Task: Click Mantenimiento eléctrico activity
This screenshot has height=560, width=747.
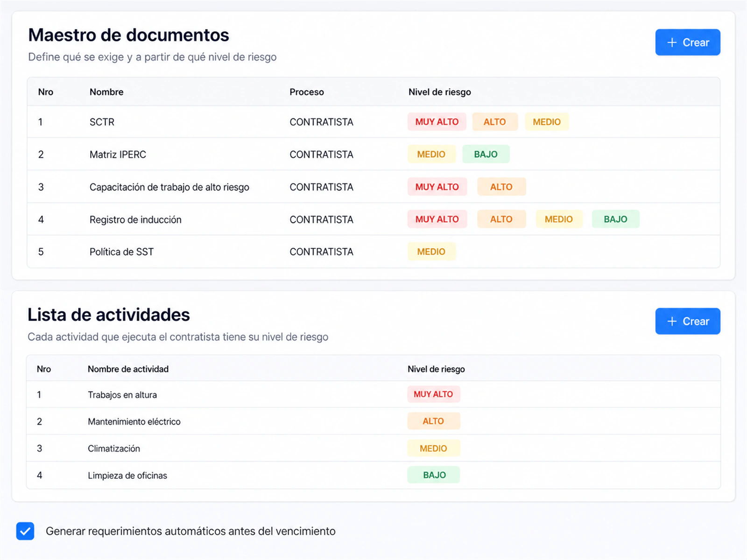Action: tap(134, 421)
